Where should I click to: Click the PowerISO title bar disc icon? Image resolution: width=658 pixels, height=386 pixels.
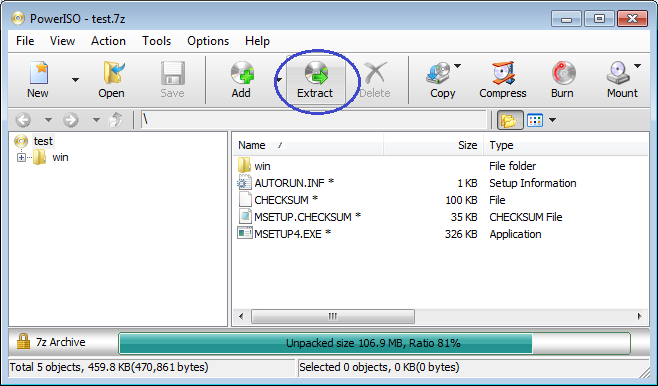pos(18,18)
